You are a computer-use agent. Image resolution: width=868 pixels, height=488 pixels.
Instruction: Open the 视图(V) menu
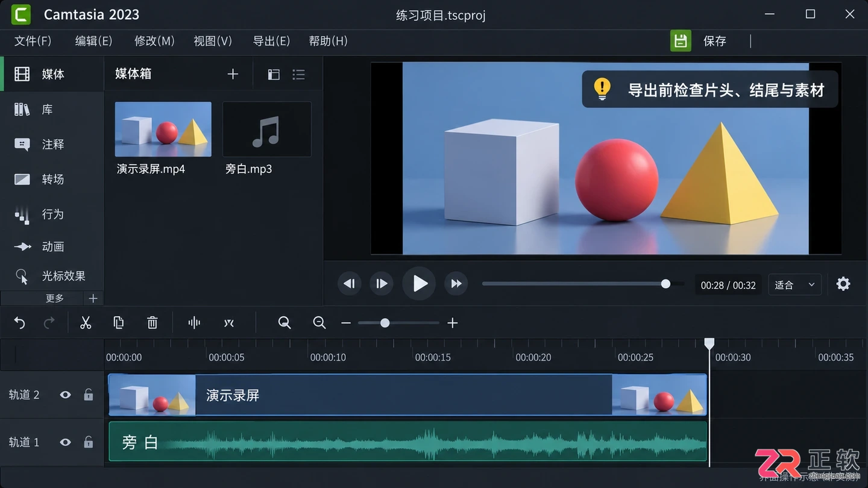pos(212,41)
